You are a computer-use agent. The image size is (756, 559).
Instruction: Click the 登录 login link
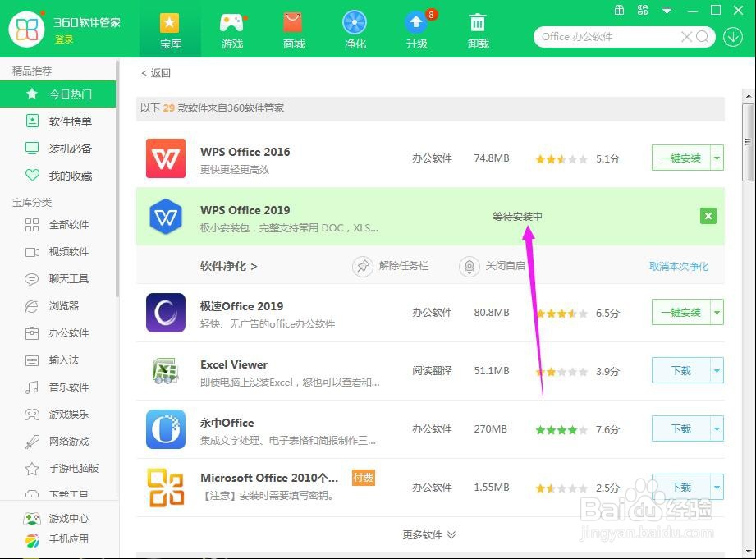point(64,39)
